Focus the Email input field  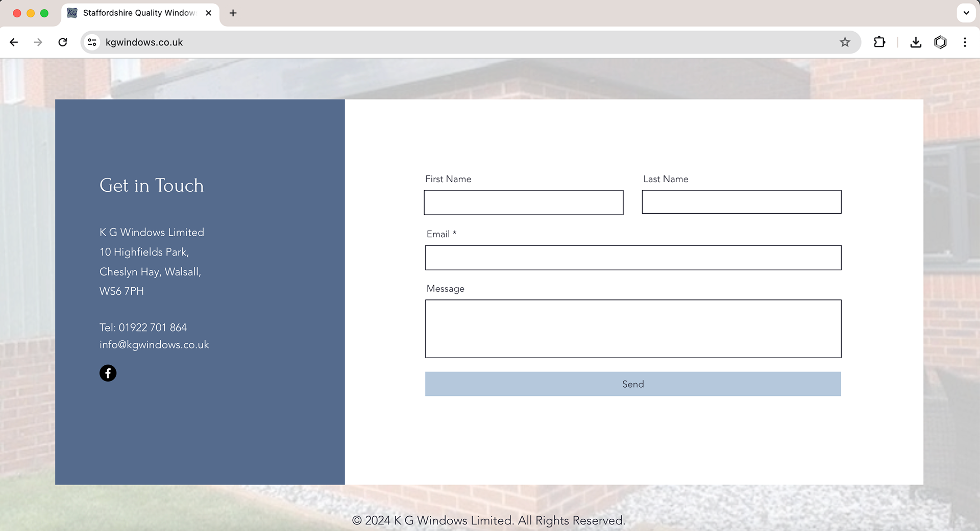633,258
